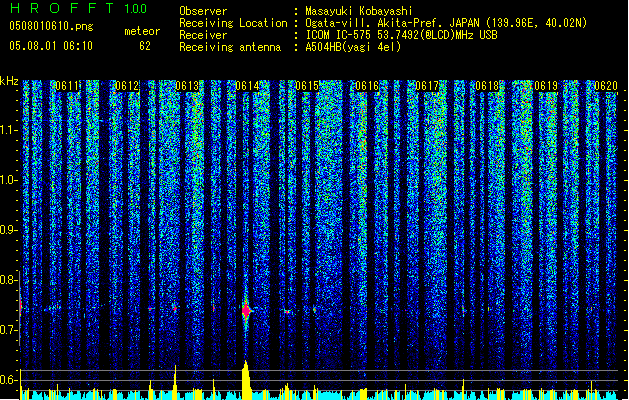Click the 0617 time marker
This screenshot has width=629, height=400.
click(427, 86)
